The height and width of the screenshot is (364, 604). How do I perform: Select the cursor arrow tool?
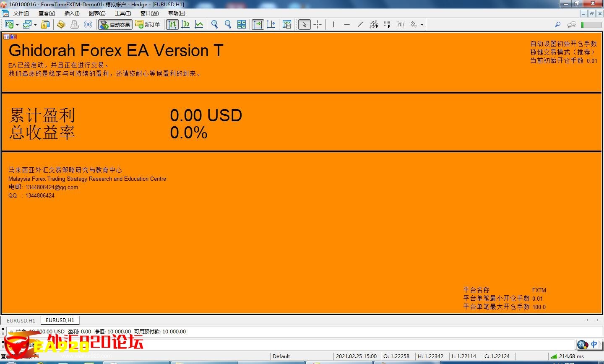coord(304,25)
